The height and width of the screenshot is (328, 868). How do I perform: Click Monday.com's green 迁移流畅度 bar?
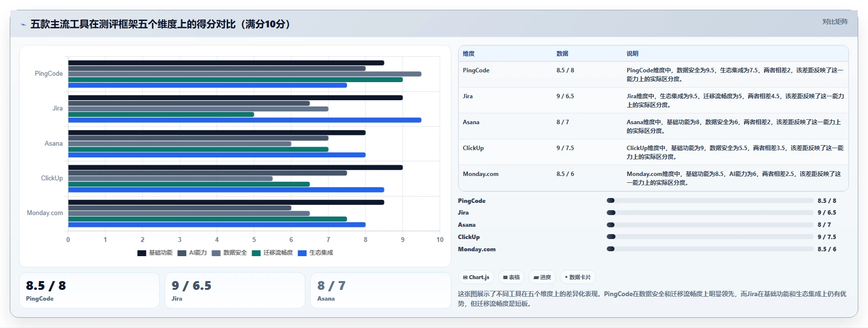(x=208, y=219)
